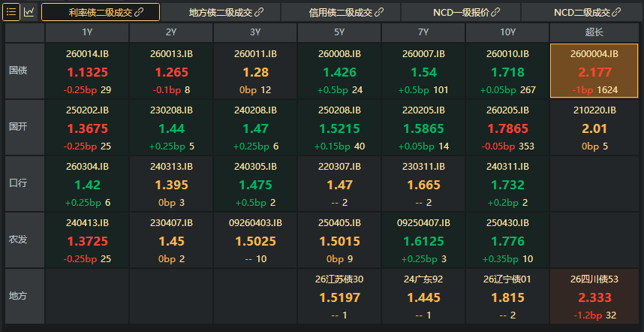Select the NCD一级报价 tab
The height and width of the screenshot is (332, 644).
461,12
